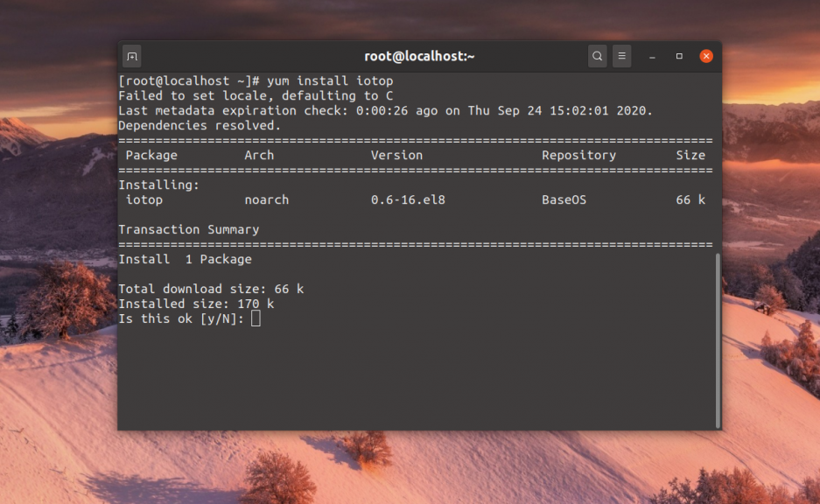Screen dimensions: 820x504
Task: Click the Package column header
Action: coord(151,155)
